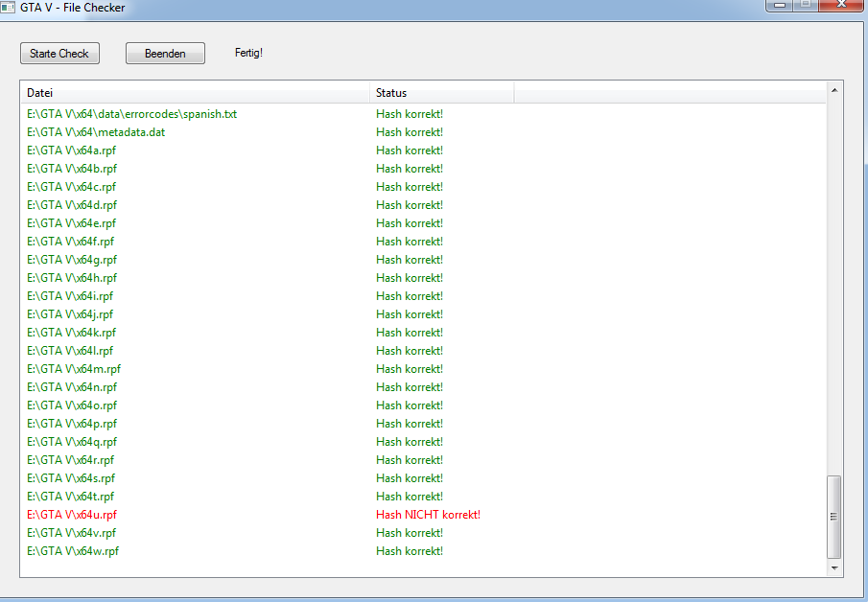Click 'Hash korrekt!' status of x64w.rpf
Image resolution: width=868 pixels, height=602 pixels.
coord(410,551)
